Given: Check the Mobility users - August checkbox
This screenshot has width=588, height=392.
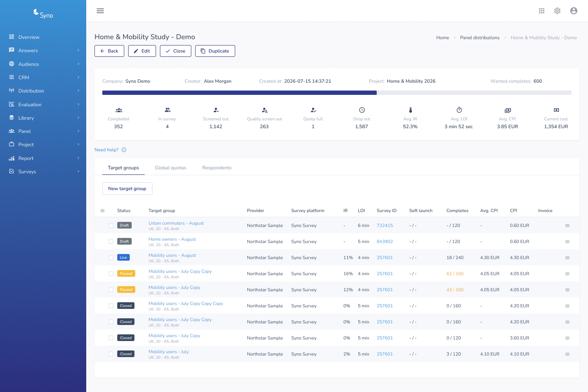Looking at the screenshot, I should pyautogui.click(x=111, y=258).
